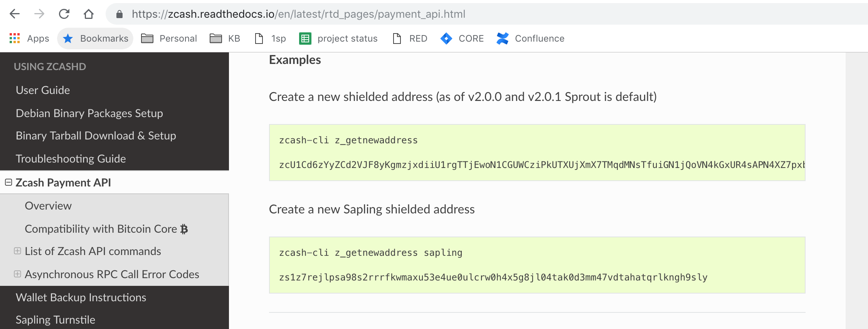Click the browser forward arrow

tap(39, 14)
